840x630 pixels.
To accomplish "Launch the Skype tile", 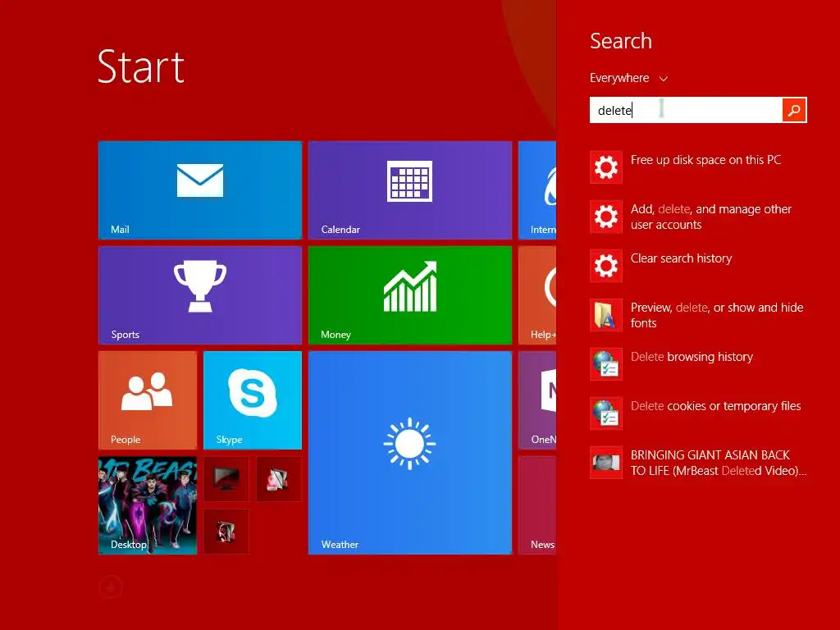I will (253, 400).
